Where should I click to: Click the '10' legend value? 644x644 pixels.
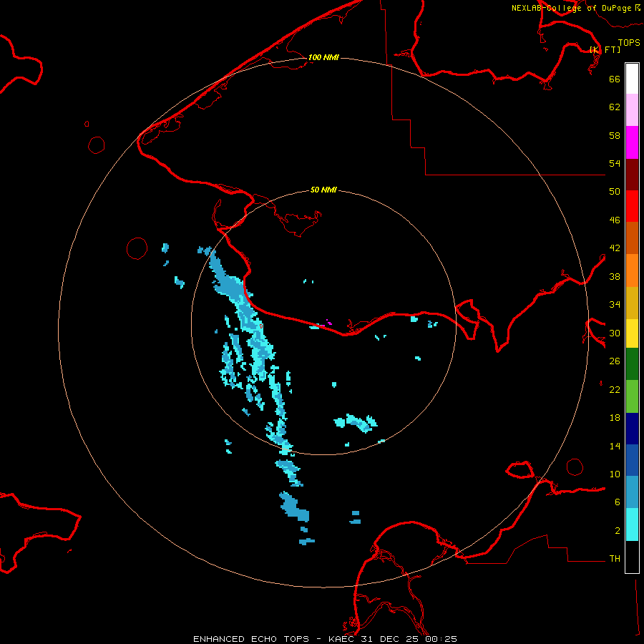615,474
